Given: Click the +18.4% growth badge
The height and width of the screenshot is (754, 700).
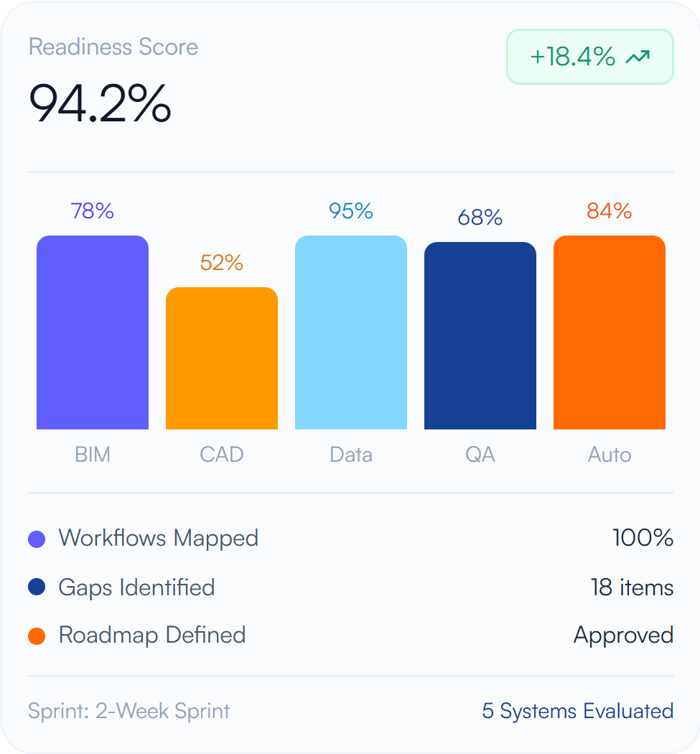Looking at the screenshot, I should coord(590,57).
